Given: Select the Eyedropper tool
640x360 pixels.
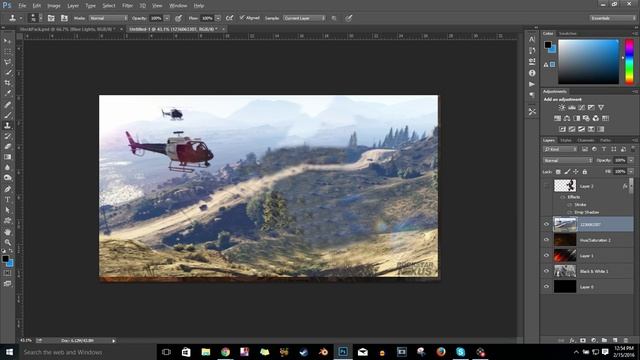Looking at the screenshot, I should click(x=7, y=93).
